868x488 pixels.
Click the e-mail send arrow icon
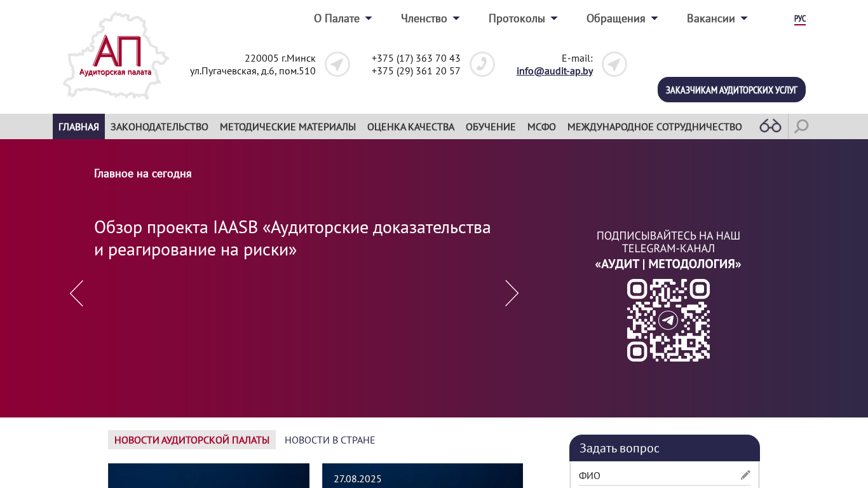[x=614, y=64]
